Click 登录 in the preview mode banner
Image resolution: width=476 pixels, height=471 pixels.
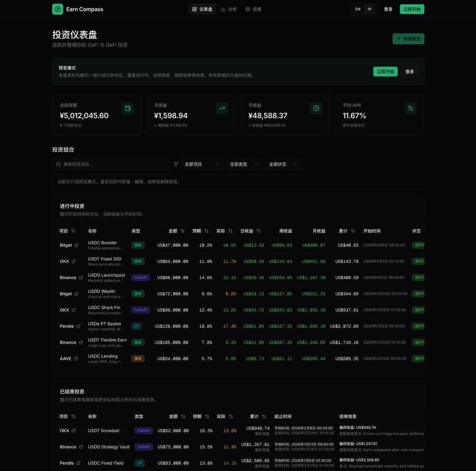coord(410,72)
